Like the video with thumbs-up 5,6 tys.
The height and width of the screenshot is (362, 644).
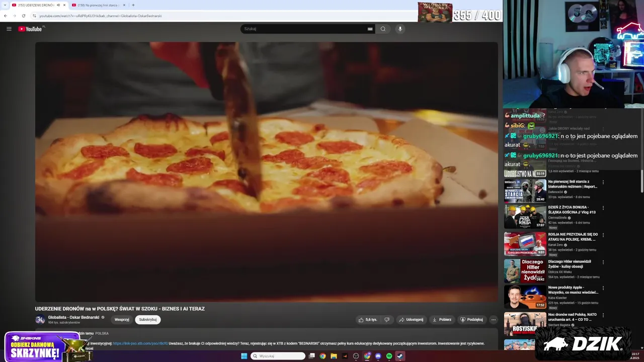(368, 319)
